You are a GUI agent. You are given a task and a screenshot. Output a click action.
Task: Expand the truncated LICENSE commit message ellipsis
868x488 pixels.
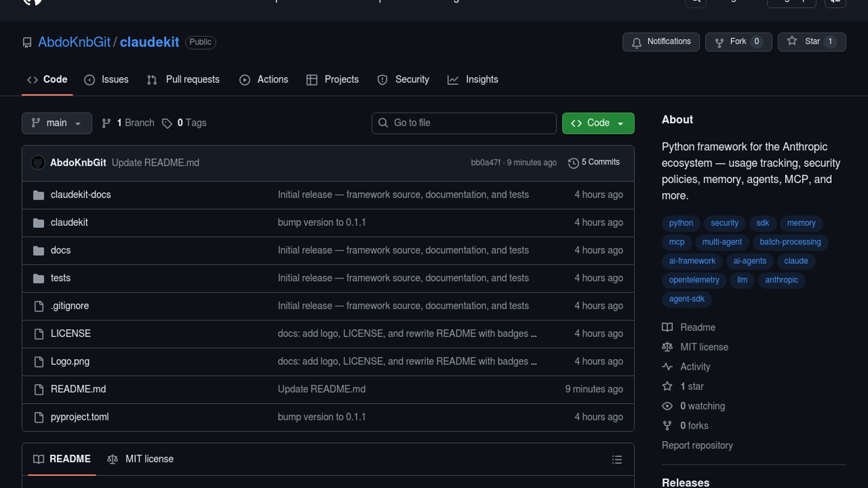[x=534, y=334]
